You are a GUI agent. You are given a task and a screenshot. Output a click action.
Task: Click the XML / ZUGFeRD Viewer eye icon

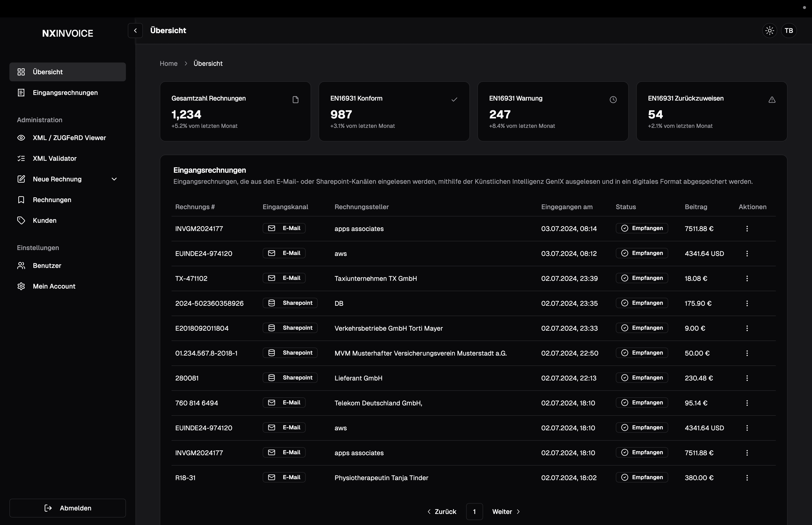(21, 138)
